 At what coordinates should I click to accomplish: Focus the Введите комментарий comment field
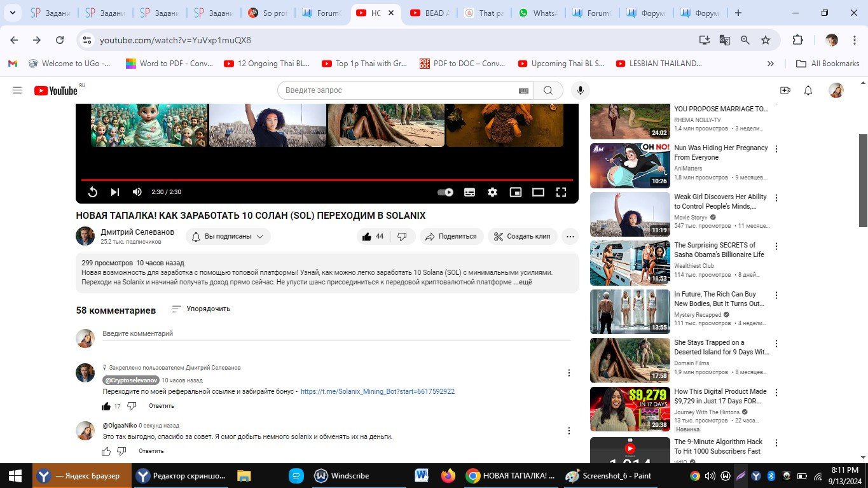(337, 334)
